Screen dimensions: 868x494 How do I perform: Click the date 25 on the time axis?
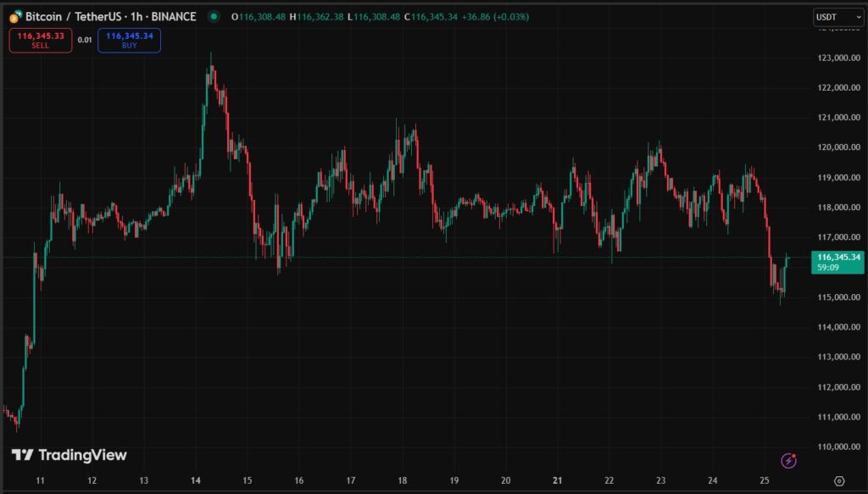coord(765,481)
